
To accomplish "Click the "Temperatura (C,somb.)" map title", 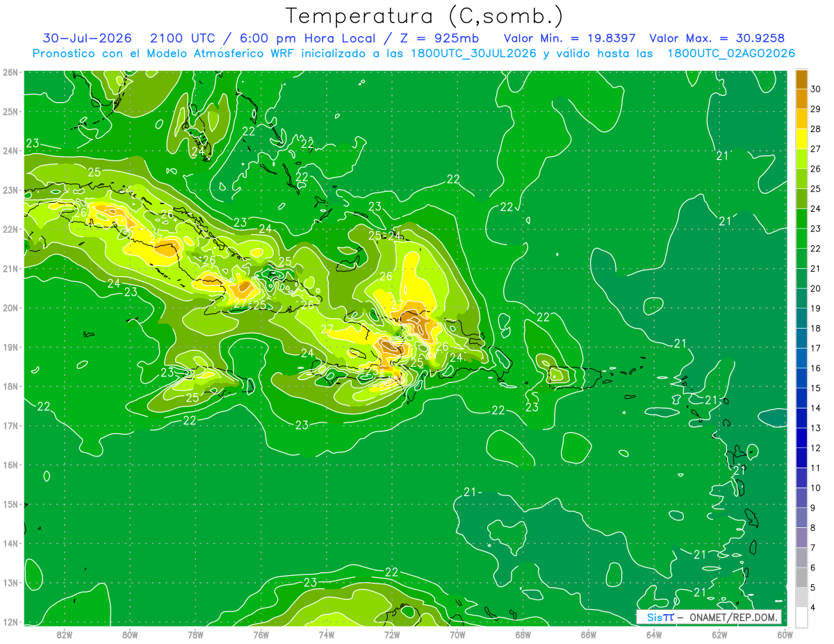I will tap(424, 15).
